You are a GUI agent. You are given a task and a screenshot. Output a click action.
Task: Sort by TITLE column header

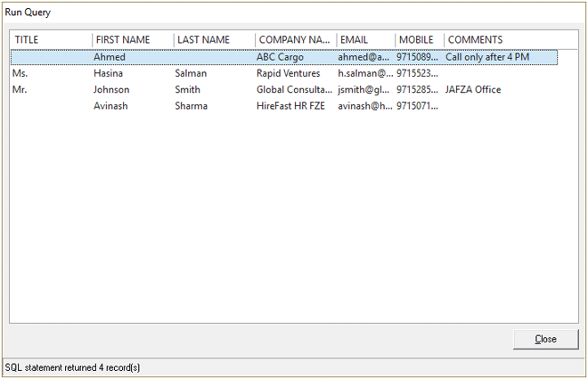(50, 40)
